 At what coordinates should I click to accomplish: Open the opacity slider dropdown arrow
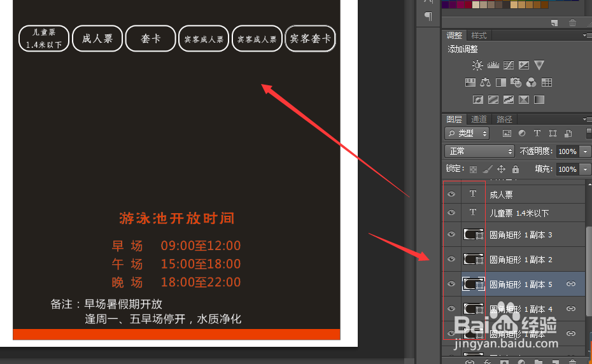pos(585,151)
